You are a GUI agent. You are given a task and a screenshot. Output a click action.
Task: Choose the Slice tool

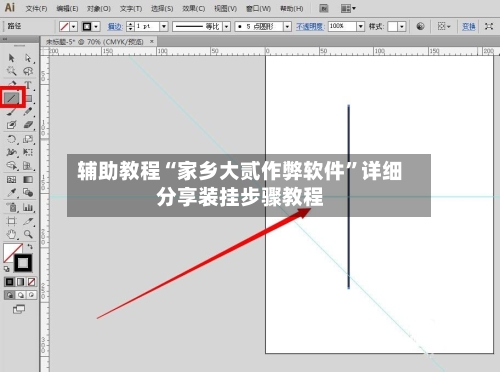point(28,221)
